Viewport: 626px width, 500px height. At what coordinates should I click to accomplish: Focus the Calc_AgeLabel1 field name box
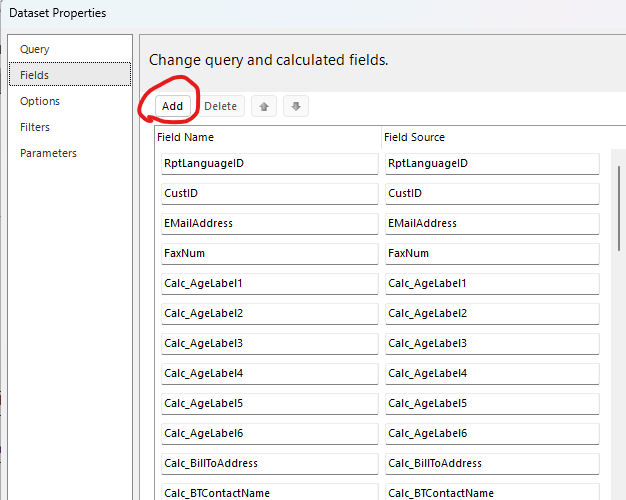pyautogui.click(x=267, y=283)
